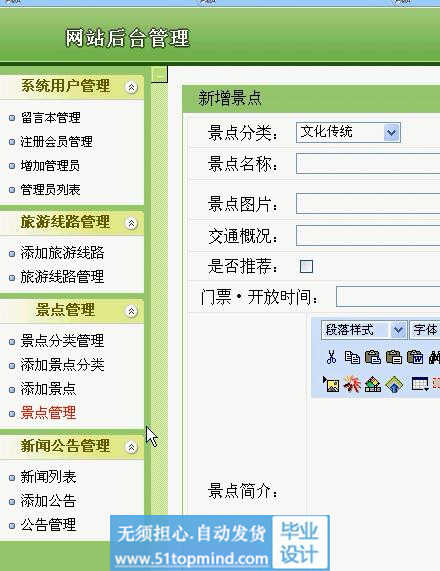Click the Insert media file icon

tap(373, 384)
